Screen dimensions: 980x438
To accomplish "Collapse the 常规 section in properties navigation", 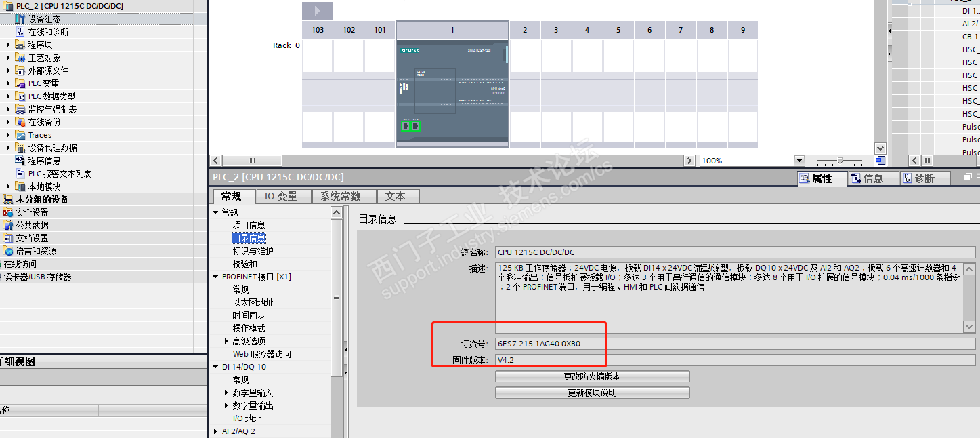I will coord(216,212).
